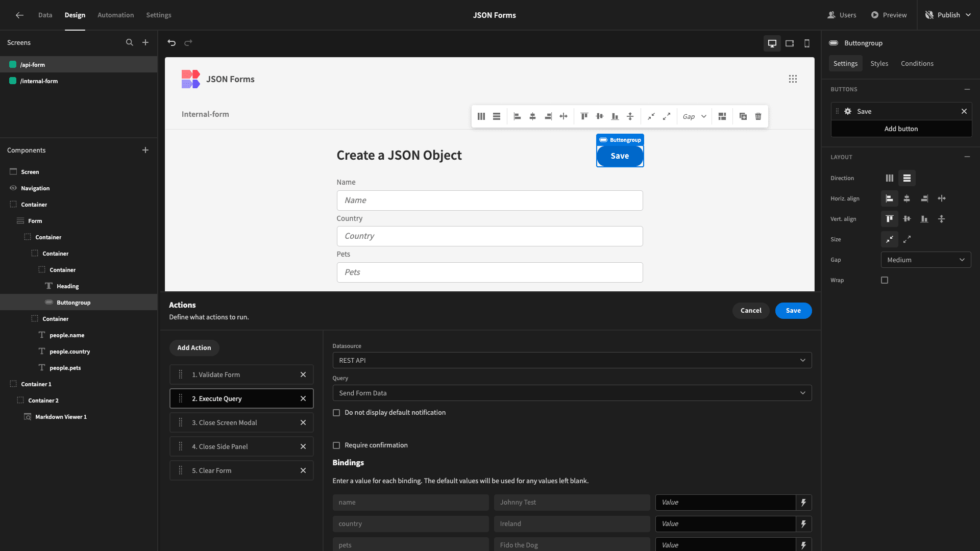Image resolution: width=980 pixels, height=551 pixels.
Task: Click the redo arrow icon in toolbar
Action: pos(188,43)
